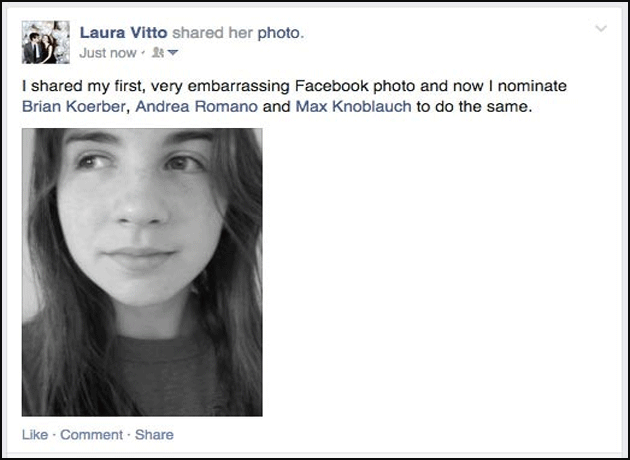Click Laura Vitto's profile picture thumbnail
This screenshot has height=460, width=630.
point(45,41)
